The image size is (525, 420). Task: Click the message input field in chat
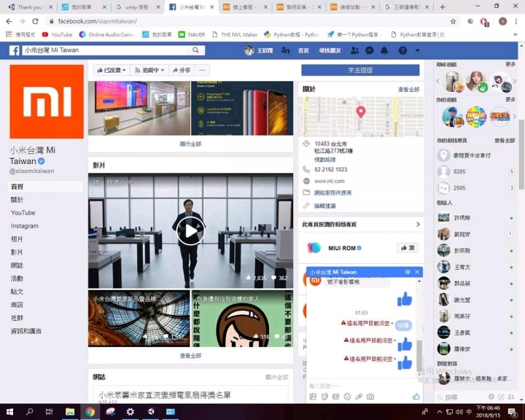(363, 386)
